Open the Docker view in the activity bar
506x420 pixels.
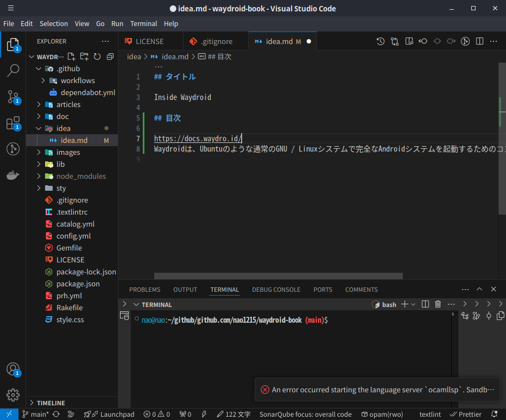click(13, 175)
